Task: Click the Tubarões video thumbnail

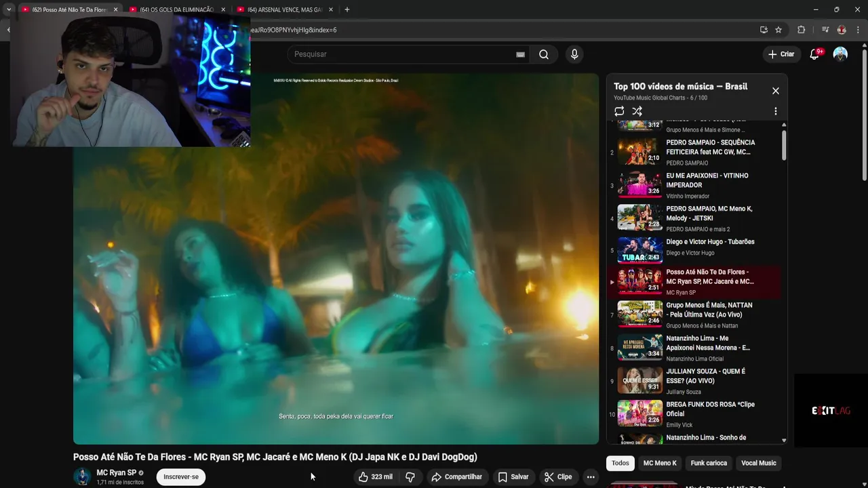Action: tap(639, 250)
